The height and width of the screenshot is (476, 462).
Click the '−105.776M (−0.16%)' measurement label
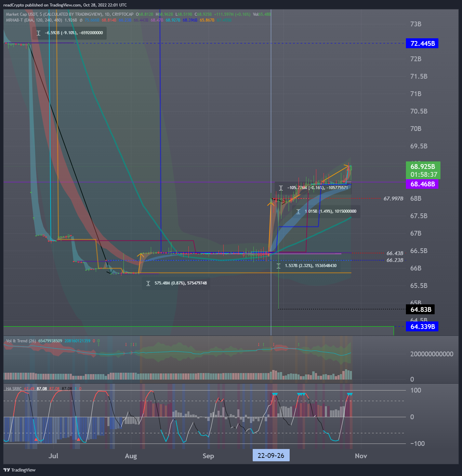pos(306,188)
